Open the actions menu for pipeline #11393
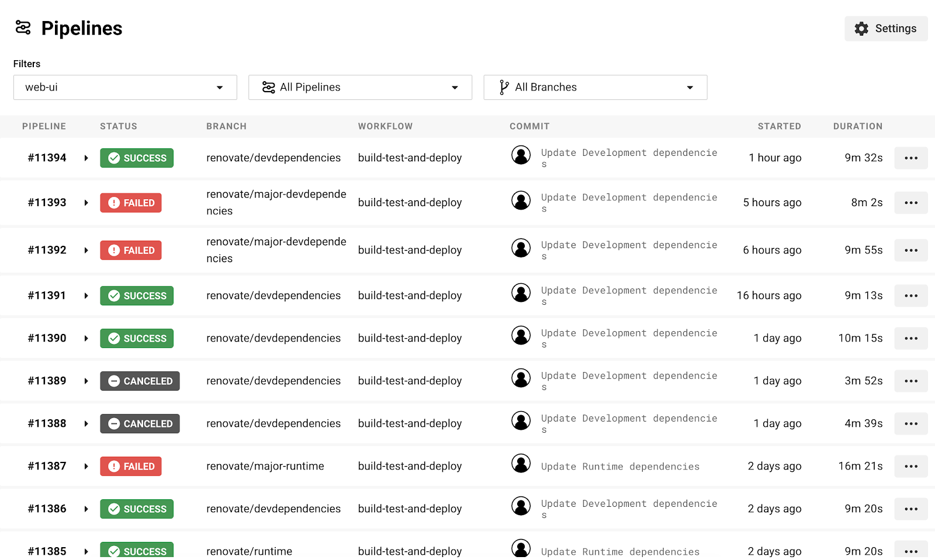 pos(910,203)
